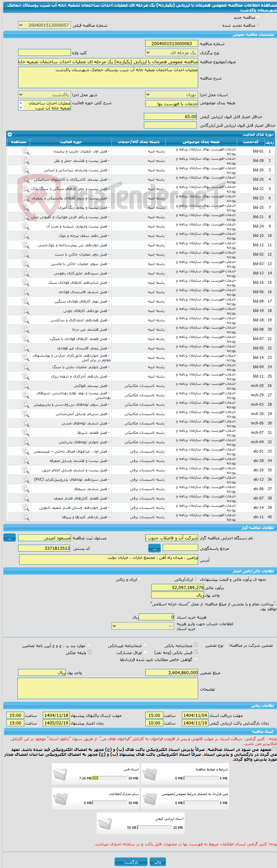Sort by the حوزه فعالیت column header
277x868 pixels.
click(x=71, y=142)
